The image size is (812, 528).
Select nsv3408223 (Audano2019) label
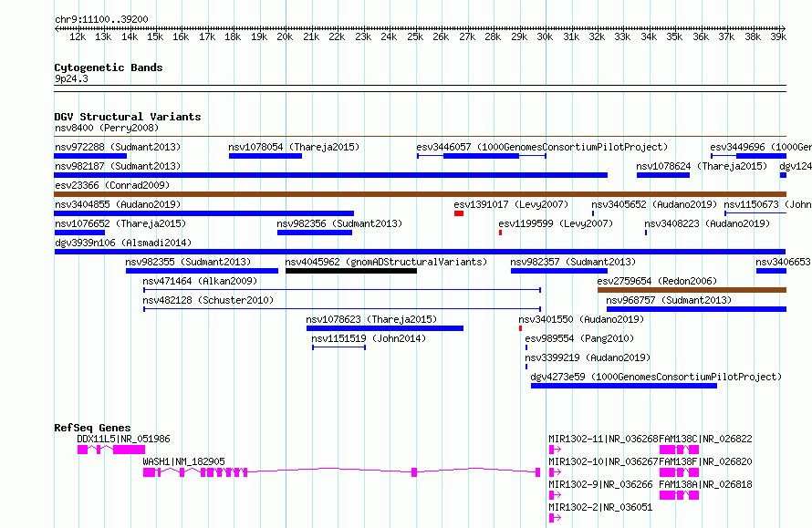707,223
